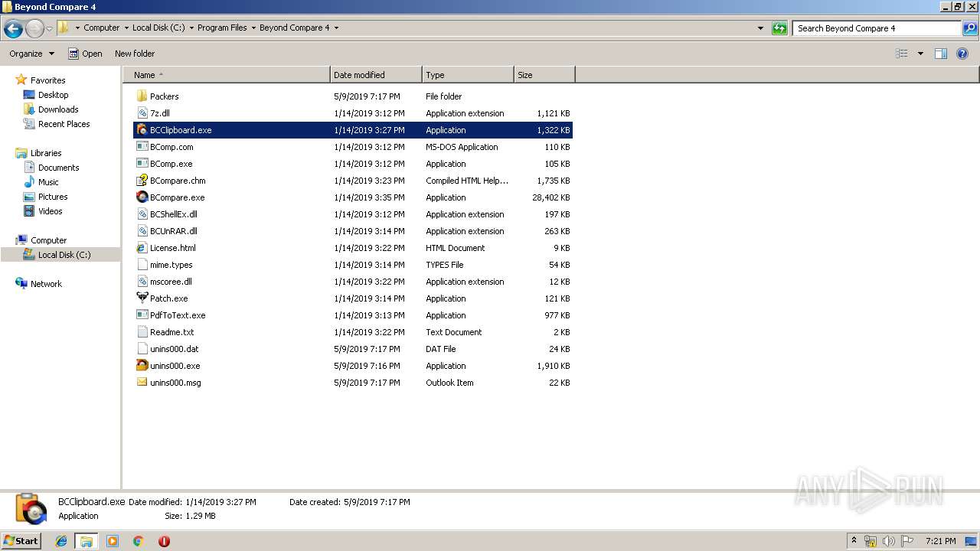Image resolution: width=980 pixels, height=551 pixels.
Task: Click the License.html file icon
Action: [x=142, y=247]
